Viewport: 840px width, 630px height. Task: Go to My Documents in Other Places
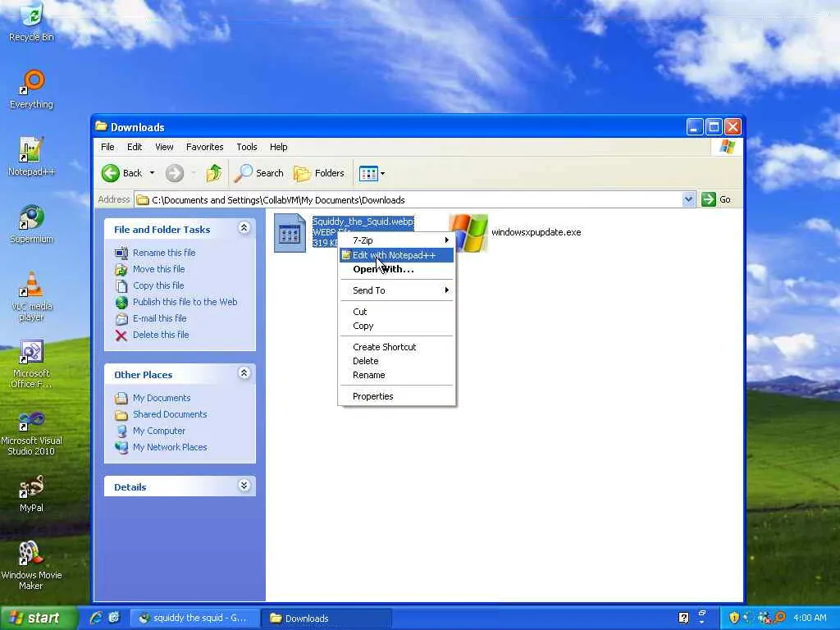[162, 398]
